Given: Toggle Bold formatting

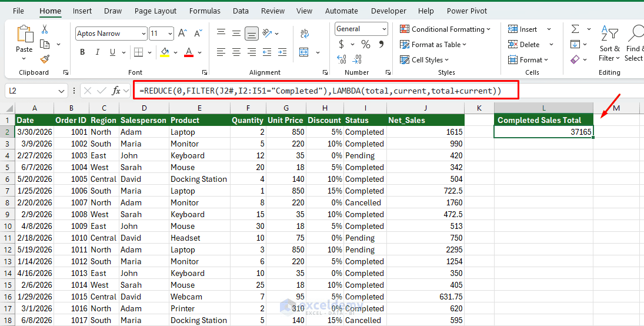Looking at the screenshot, I should [82, 52].
